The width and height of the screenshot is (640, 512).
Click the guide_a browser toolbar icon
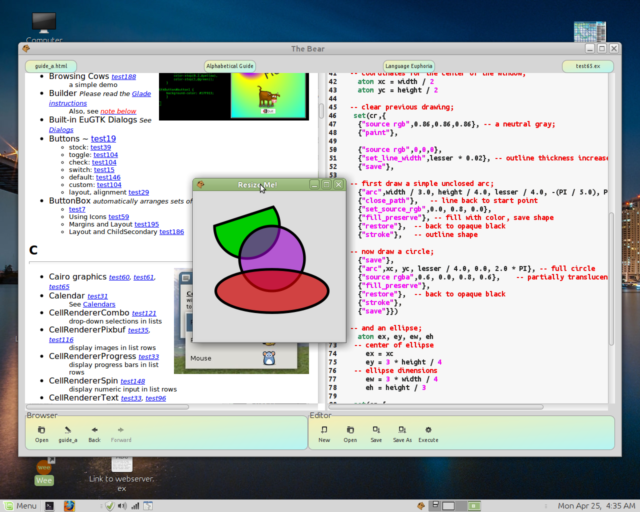click(67, 431)
